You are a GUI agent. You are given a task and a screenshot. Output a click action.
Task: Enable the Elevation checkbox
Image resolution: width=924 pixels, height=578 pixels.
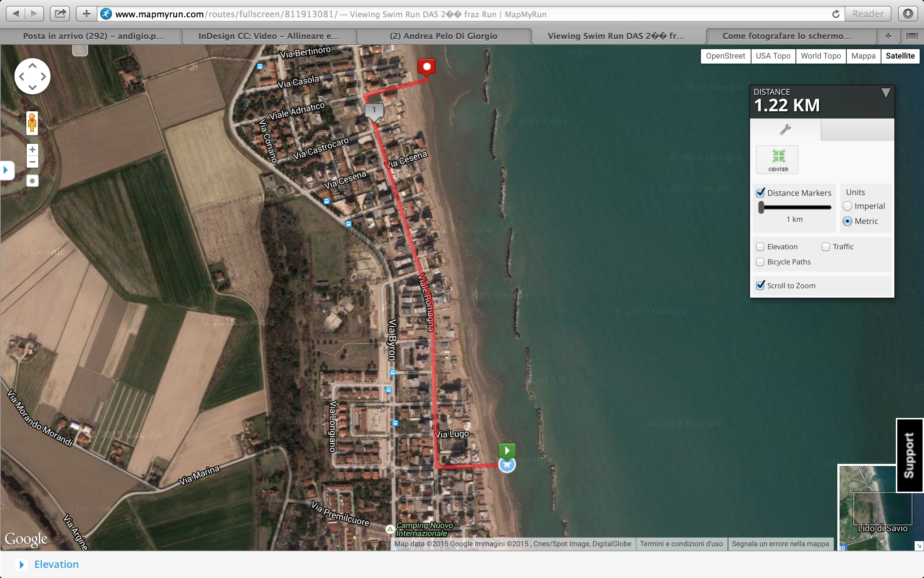pyautogui.click(x=760, y=247)
